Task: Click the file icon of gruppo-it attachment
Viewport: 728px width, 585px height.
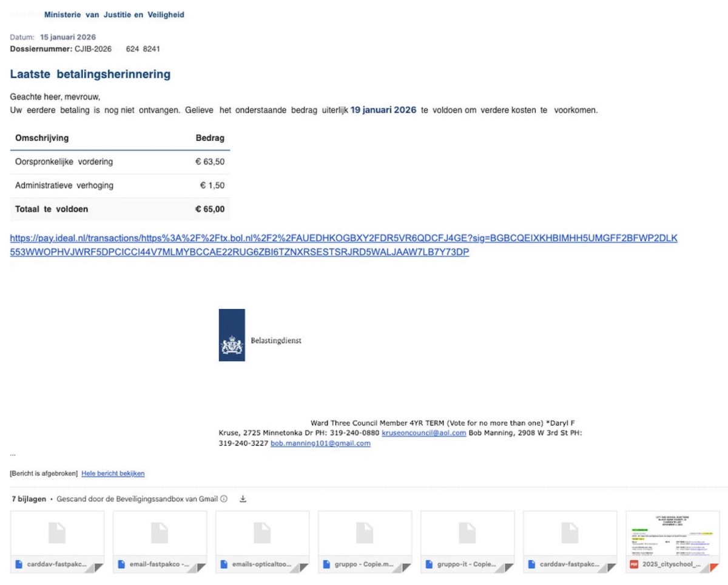Action: coord(429,564)
